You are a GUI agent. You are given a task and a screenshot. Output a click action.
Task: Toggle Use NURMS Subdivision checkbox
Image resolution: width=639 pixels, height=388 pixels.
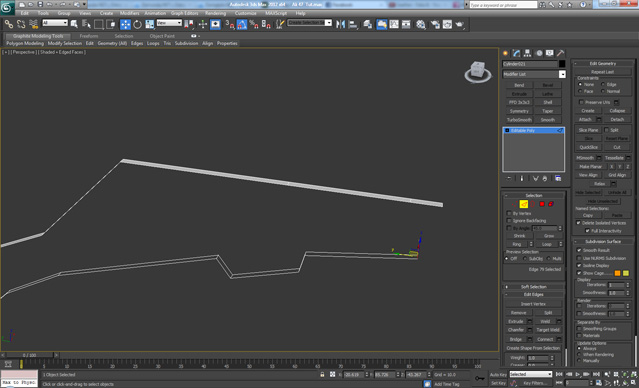point(579,258)
